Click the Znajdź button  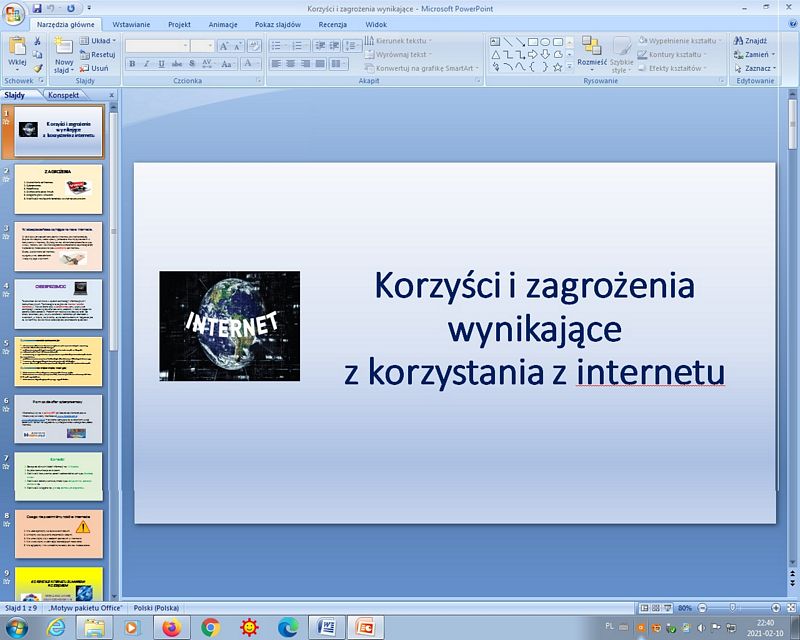coord(750,41)
